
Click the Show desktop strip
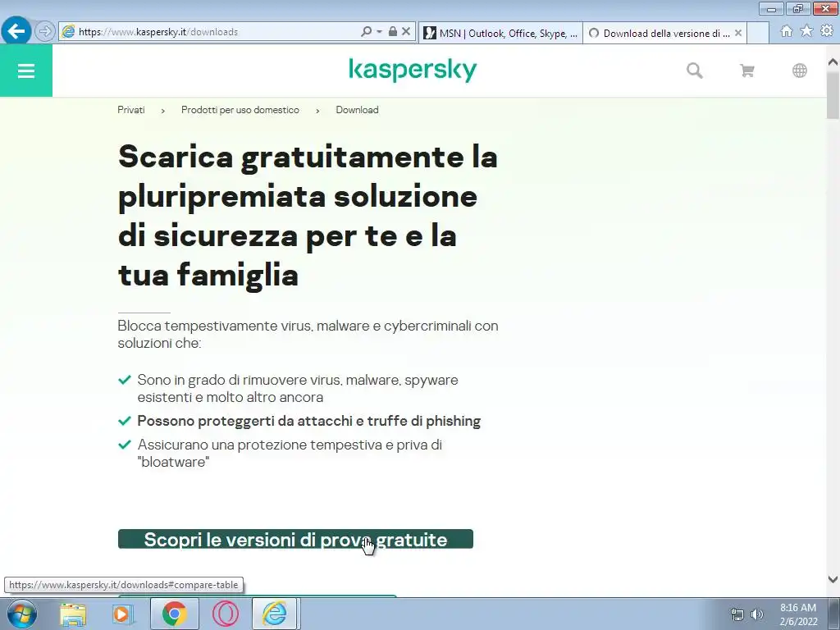click(x=834, y=614)
